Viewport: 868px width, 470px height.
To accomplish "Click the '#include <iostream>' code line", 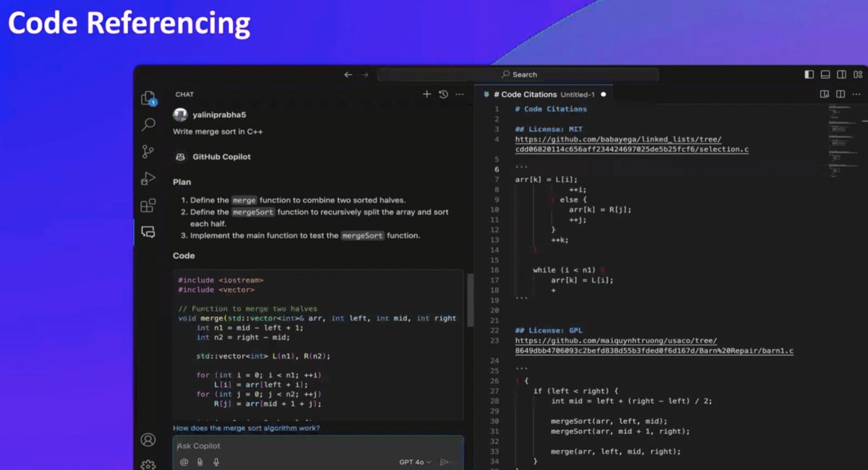I will (221, 280).
